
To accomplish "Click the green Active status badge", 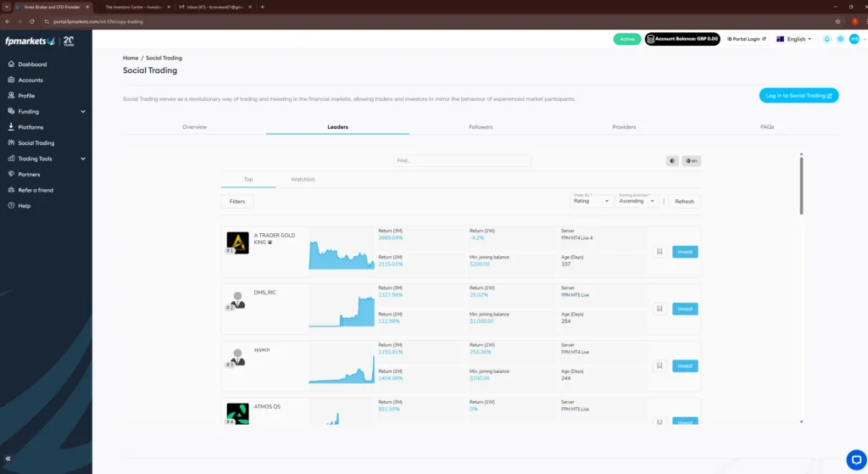I will point(626,39).
